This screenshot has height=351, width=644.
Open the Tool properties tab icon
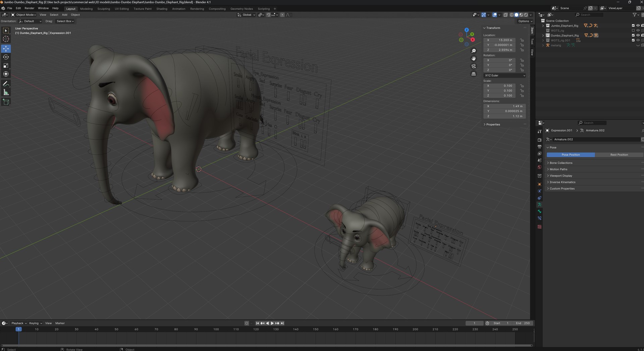[539, 131]
